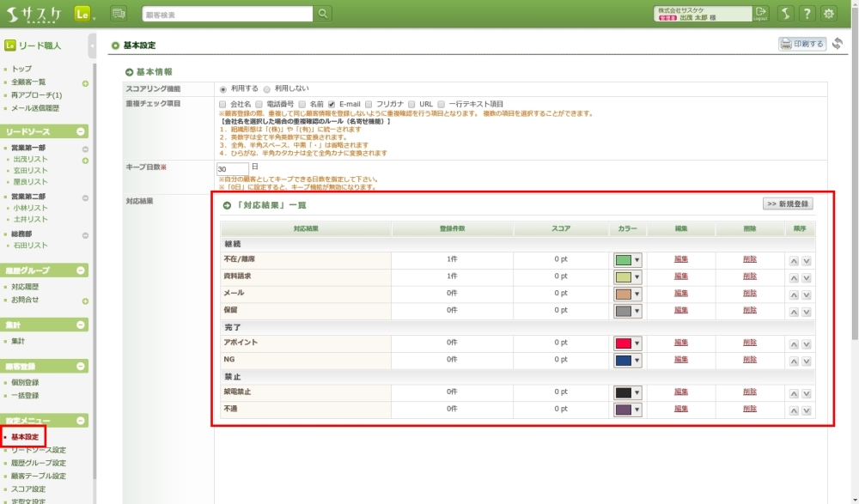Click the キープ日数 input field
Image resolution: width=859 pixels, height=504 pixels.
(x=232, y=168)
